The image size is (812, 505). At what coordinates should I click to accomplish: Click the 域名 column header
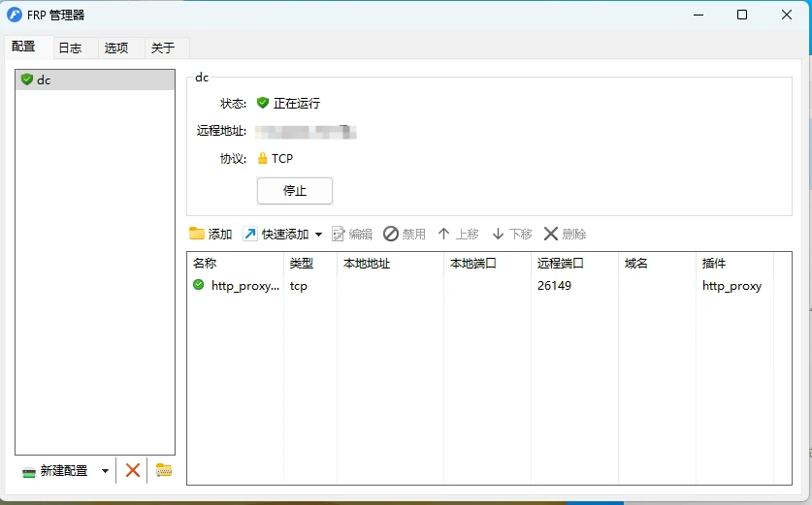(657, 264)
